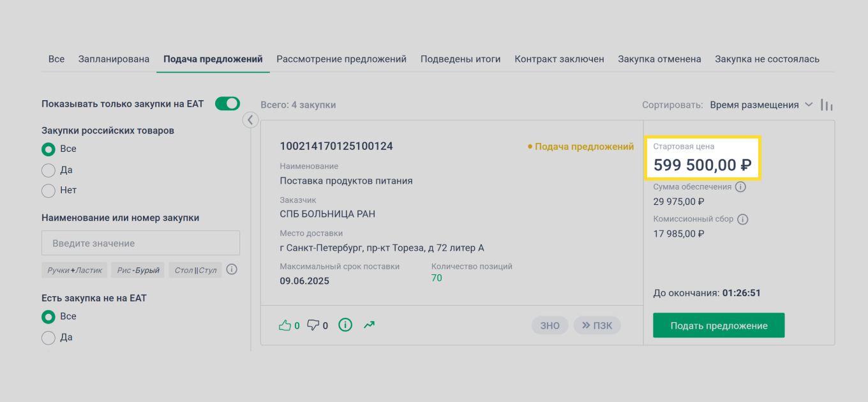Switch to the Все tab
The image size is (868, 402).
56,59
